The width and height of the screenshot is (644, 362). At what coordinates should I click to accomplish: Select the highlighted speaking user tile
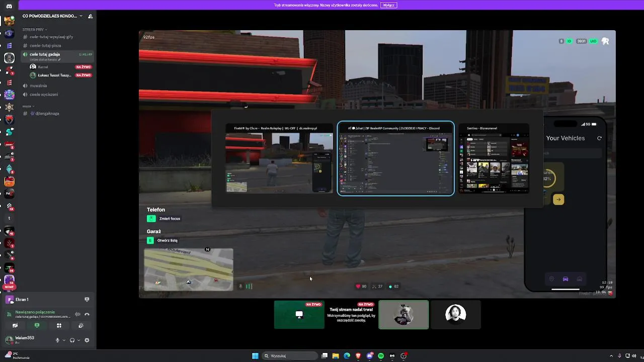(x=404, y=315)
